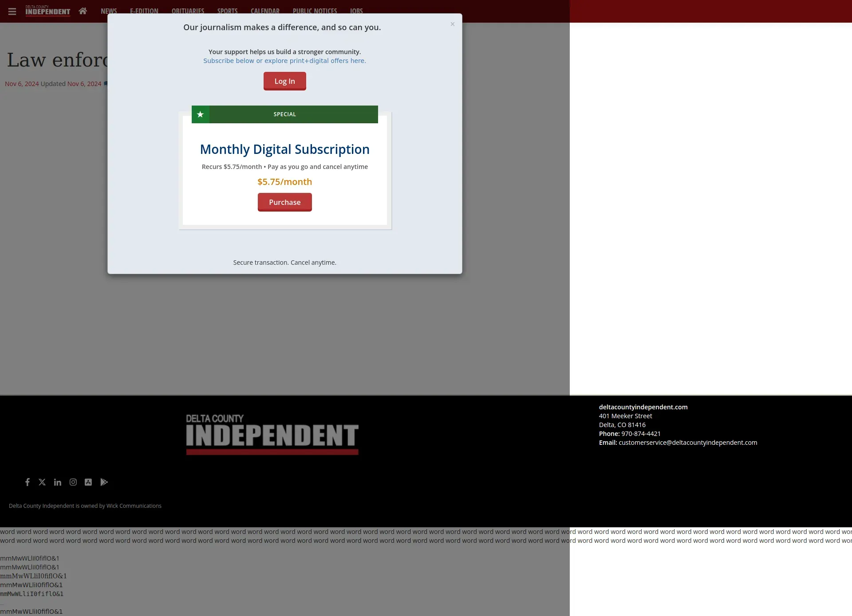Viewport: 852px width, 616px height.
Task: Open the Obituaries menu item
Action: coord(188,11)
